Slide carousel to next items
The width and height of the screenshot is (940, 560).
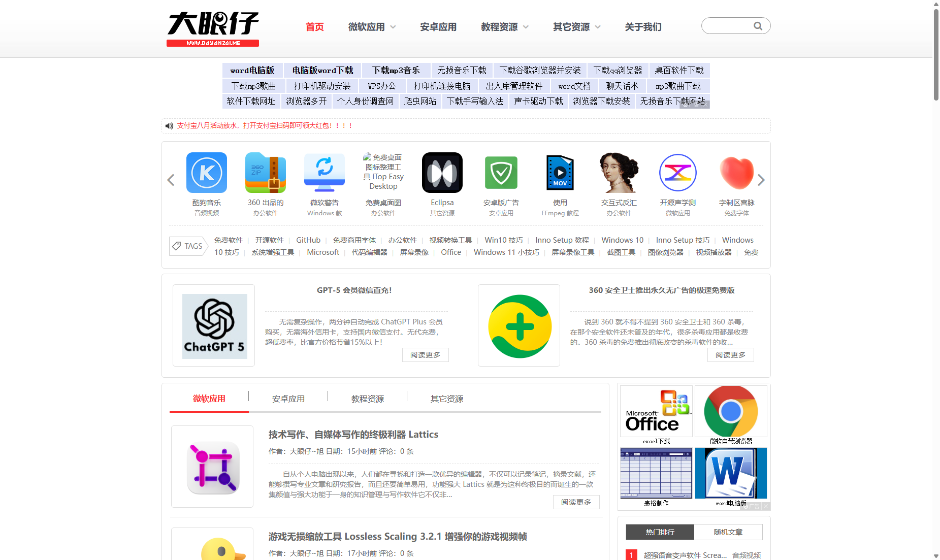click(761, 180)
